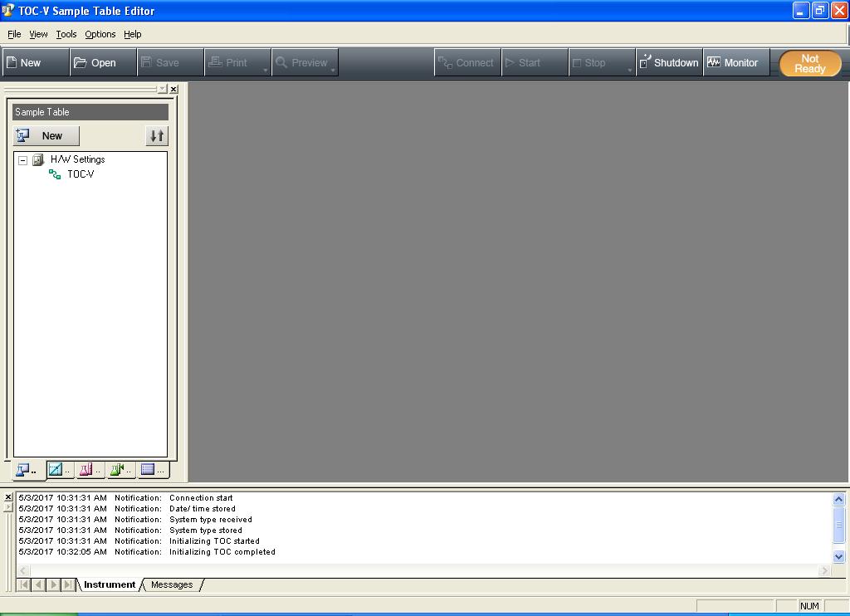The height and width of the screenshot is (616, 850).
Task: Collapse the H/W Settings tree node
Action: [x=22, y=160]
